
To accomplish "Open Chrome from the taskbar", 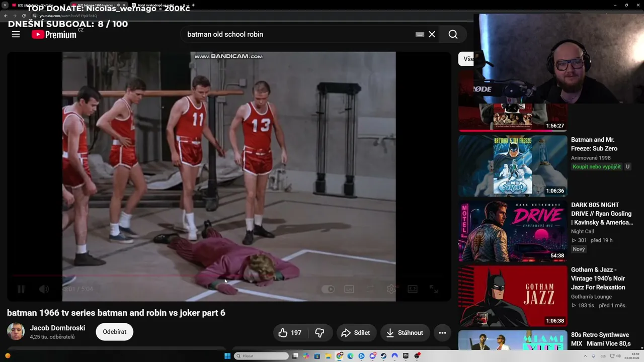I will point(340,356).
